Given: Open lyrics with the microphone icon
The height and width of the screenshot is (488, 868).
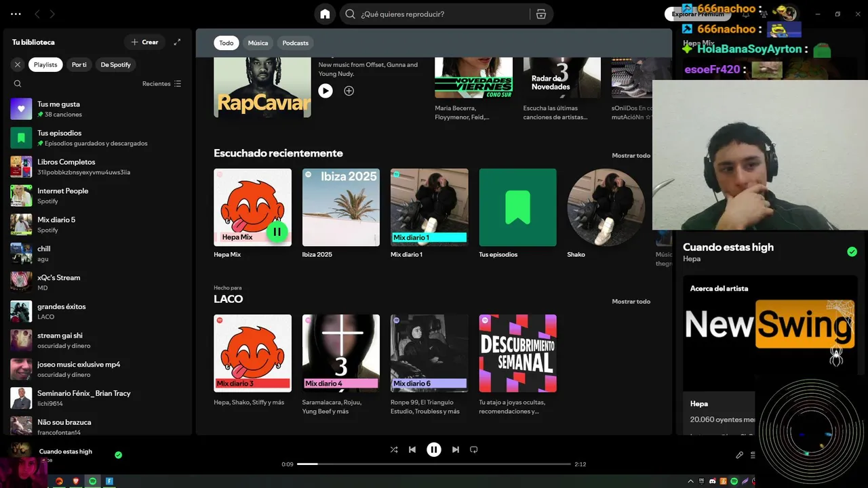Looking at the screenshot, I should coord(740,455).
